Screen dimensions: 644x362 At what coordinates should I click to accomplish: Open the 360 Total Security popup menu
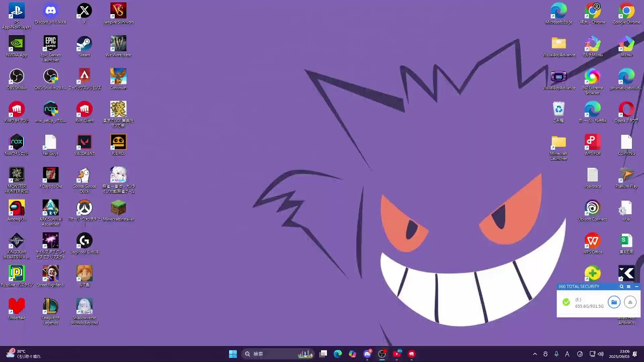(x=628, y=287)
